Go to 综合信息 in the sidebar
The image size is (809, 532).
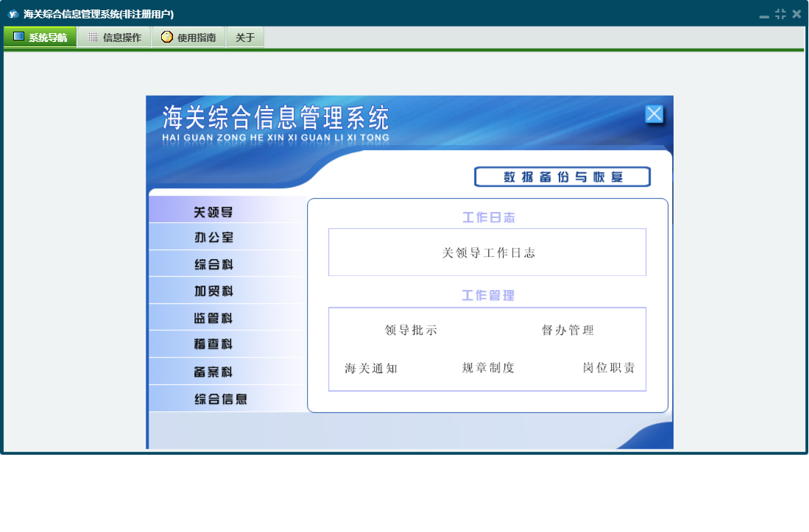pos(220,399)
